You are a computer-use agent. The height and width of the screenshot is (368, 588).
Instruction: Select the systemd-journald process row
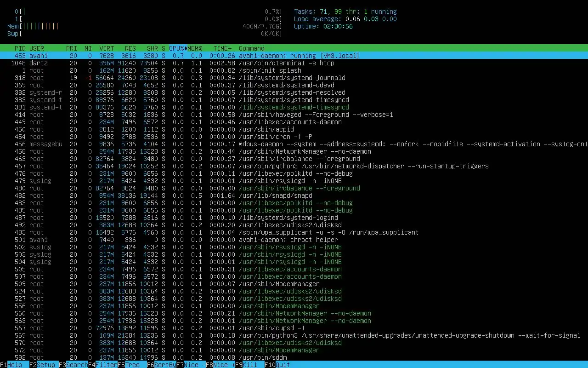tap(294, 78)
